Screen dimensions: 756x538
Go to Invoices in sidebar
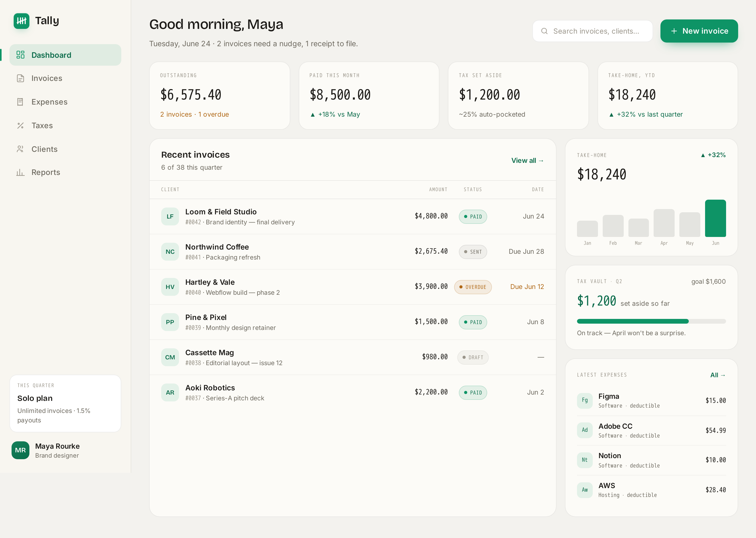(65, 78)
